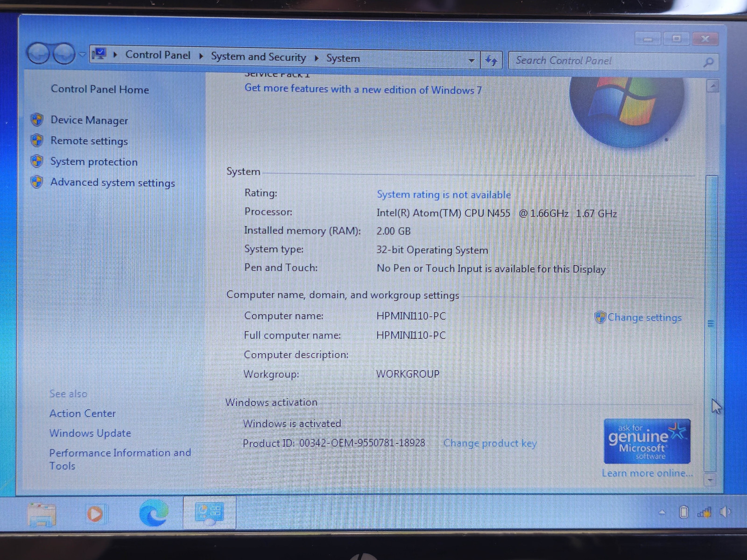Click the Remote settings shield icon
The image size is (747, 560).
pos(37,140)
